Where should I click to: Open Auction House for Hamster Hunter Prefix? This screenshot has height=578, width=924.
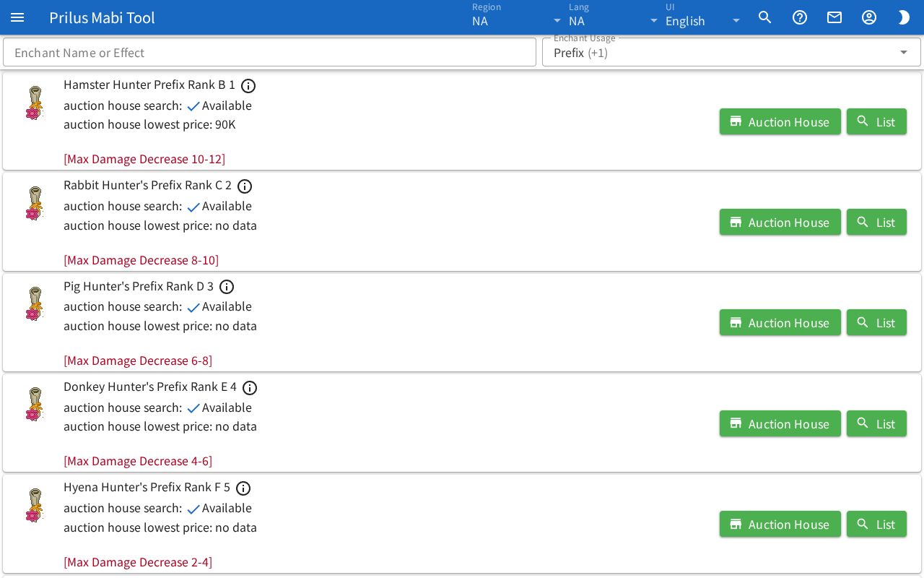pos(780,121)
